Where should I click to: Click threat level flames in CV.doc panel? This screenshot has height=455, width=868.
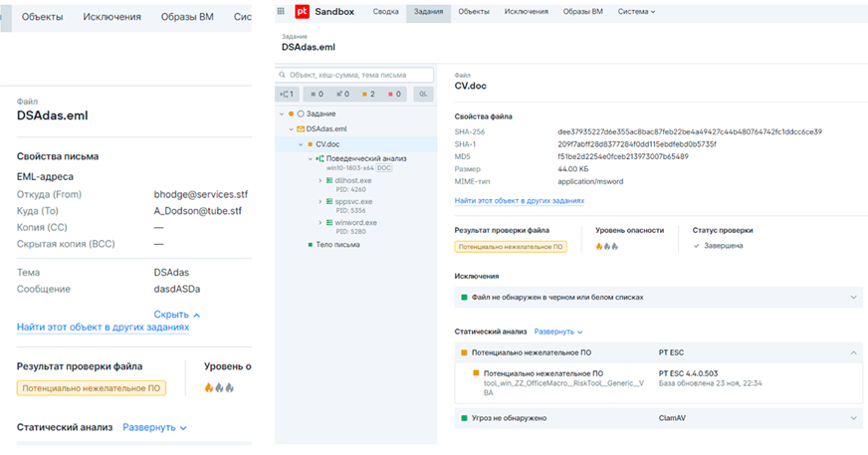[x=607, y=246]
